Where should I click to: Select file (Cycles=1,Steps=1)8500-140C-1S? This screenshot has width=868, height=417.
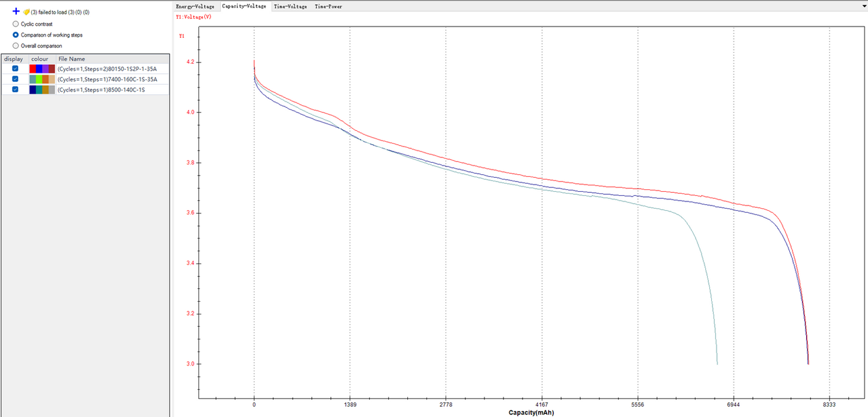click(102, 89)
